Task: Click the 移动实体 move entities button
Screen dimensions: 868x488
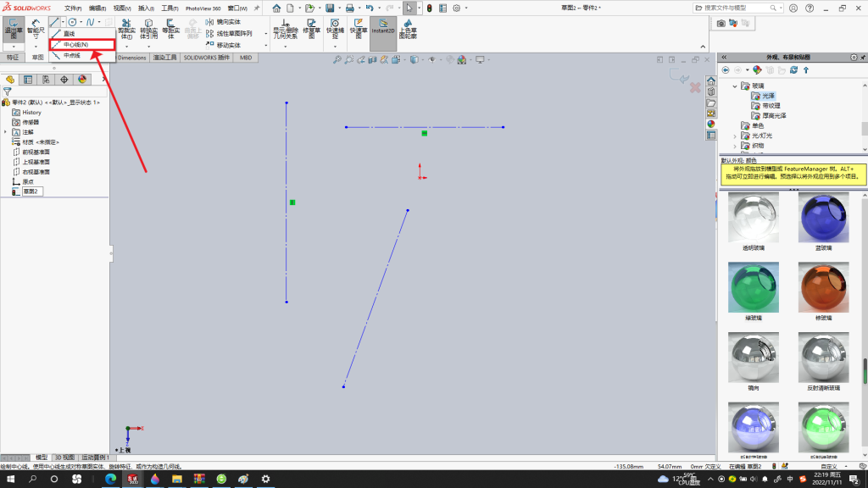Action: click(223, 46)
